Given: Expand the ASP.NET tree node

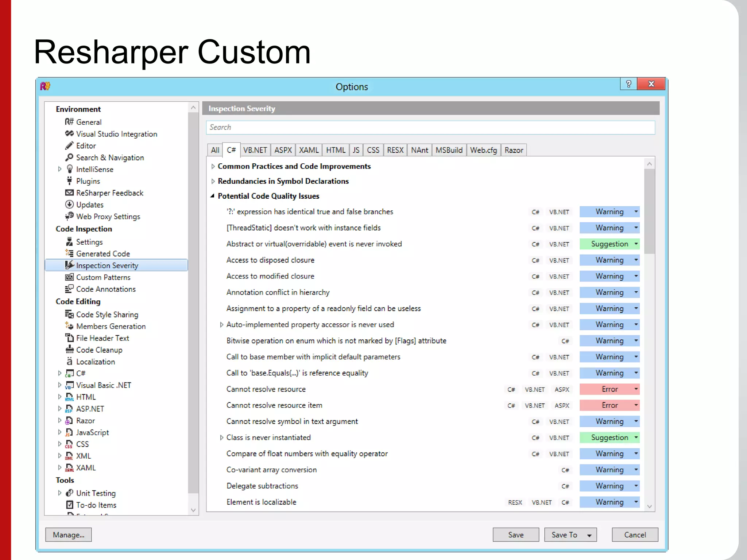Looking at the screenshot, I should pos(60,409).
